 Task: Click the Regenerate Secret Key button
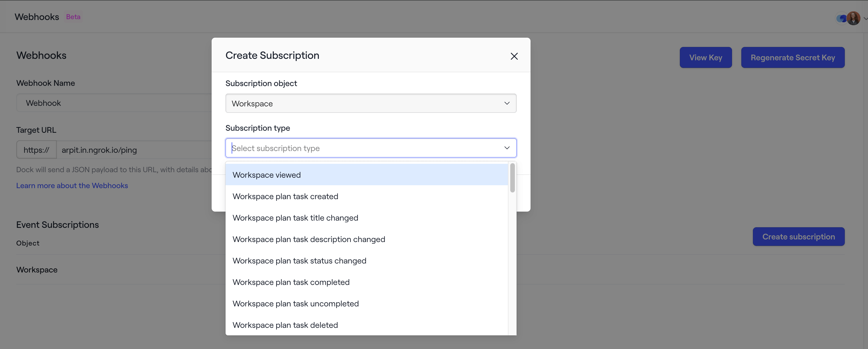793,57
